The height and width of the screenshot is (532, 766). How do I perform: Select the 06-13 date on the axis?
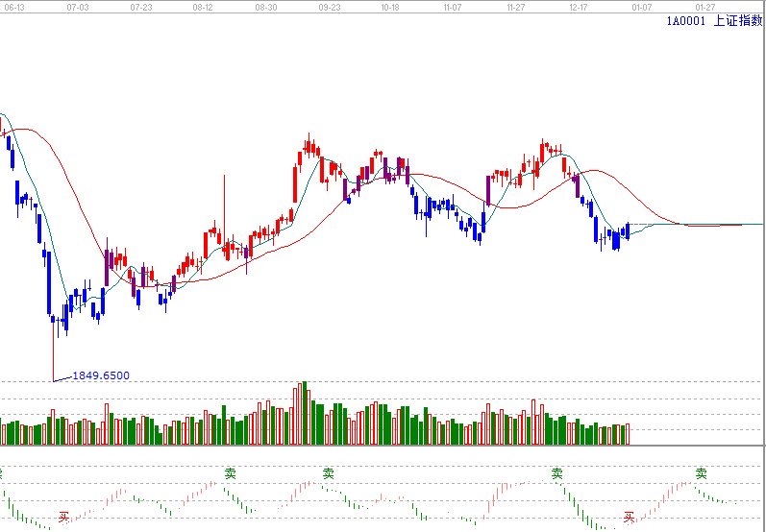(15, 6)
